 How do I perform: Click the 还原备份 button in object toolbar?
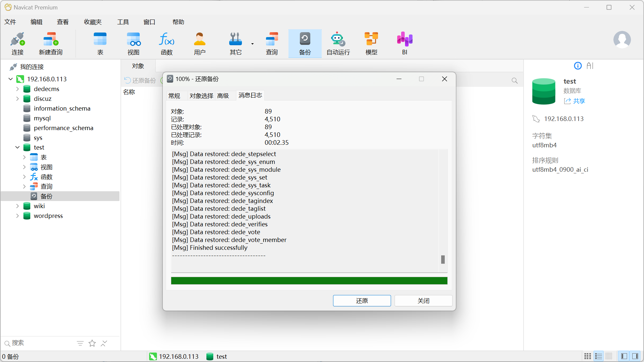[140, 80]
